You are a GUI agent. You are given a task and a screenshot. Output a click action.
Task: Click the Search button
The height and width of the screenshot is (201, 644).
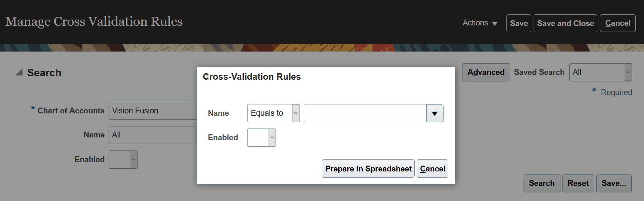coord(542,183)
